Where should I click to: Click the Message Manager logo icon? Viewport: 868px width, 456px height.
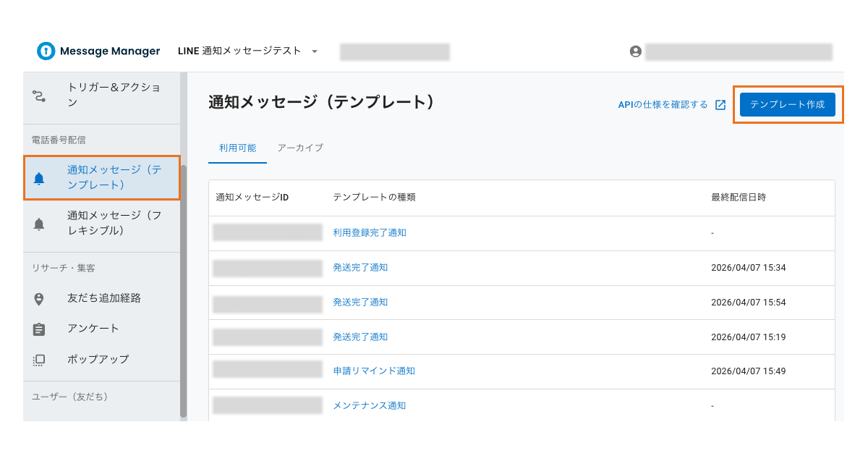[45, 51]
